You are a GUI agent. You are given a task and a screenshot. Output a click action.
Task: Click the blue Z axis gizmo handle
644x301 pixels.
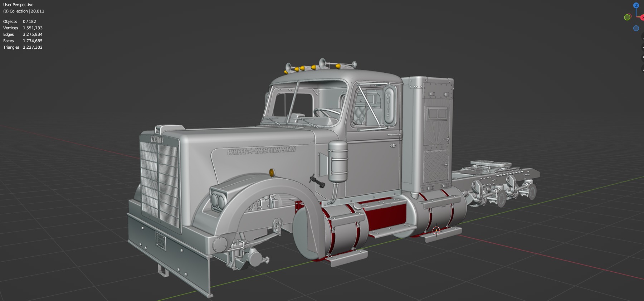click(636, 5)
